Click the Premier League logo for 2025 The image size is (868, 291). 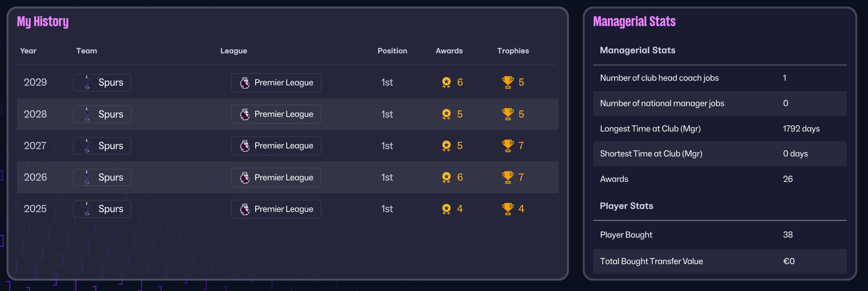coord(245,209)
